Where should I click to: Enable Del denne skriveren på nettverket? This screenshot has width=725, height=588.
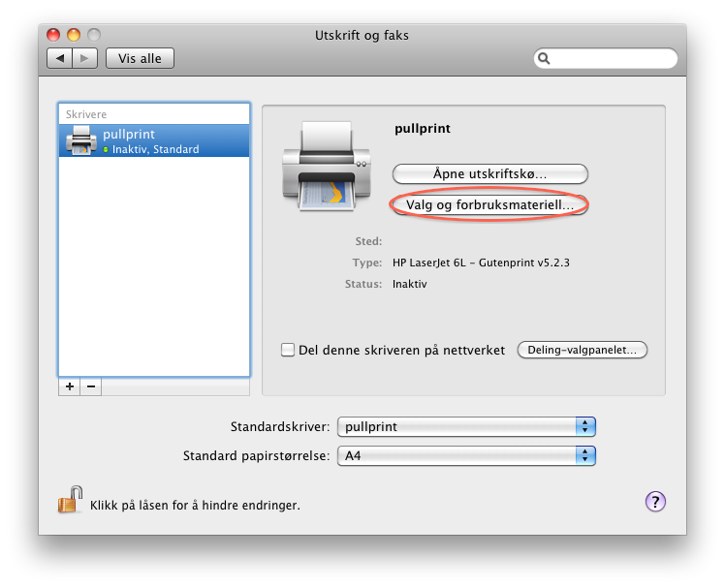tap(288, 350)
